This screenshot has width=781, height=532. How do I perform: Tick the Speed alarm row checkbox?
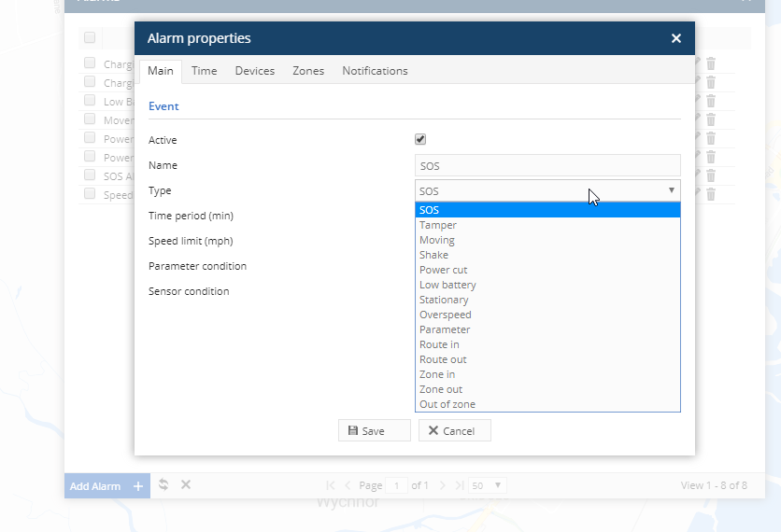click(90, 193)
